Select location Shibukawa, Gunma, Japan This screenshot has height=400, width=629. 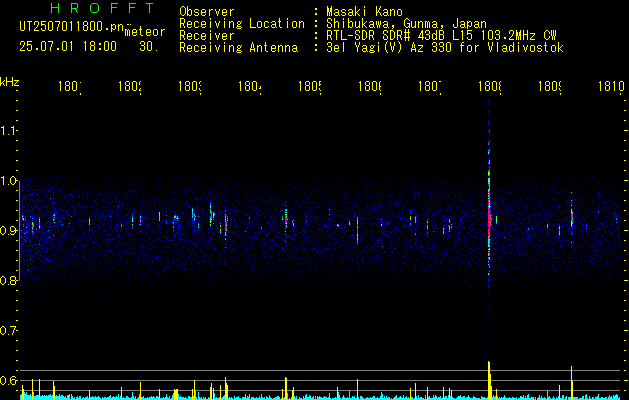pyautogui.click(x=406, y=24)
